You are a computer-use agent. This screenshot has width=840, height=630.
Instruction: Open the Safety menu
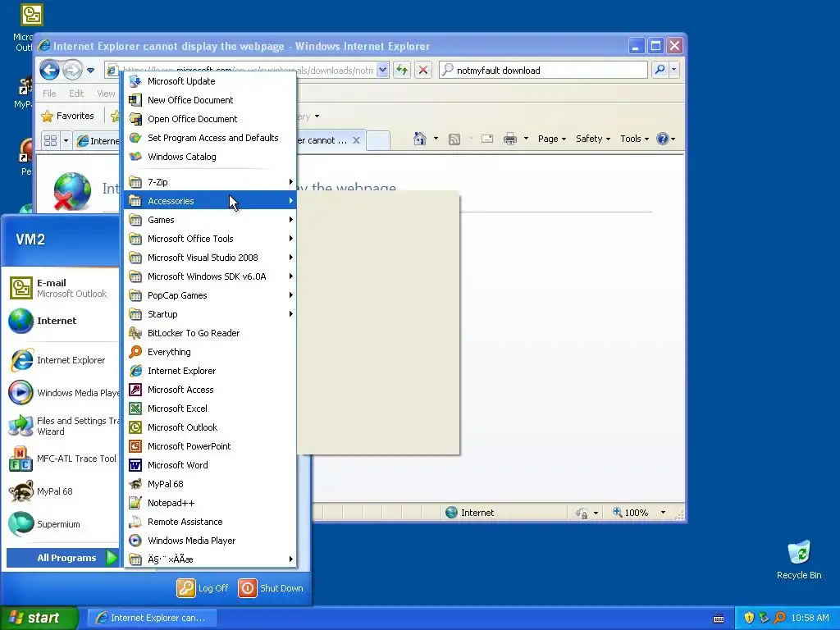click(x=593, y=139)
